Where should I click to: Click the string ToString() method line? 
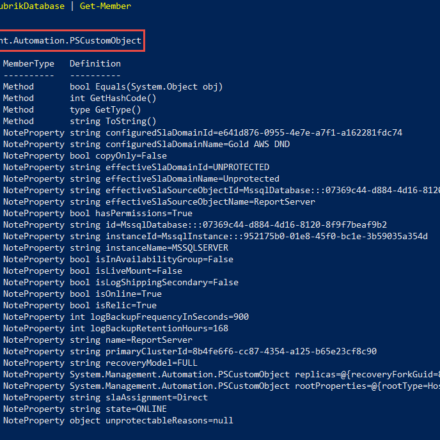click(113, 121)
